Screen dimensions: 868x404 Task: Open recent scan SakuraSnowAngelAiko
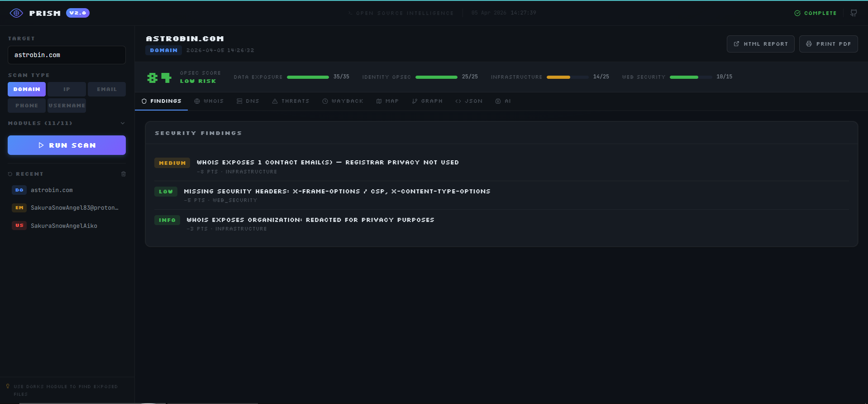click(x=67, y=226)
